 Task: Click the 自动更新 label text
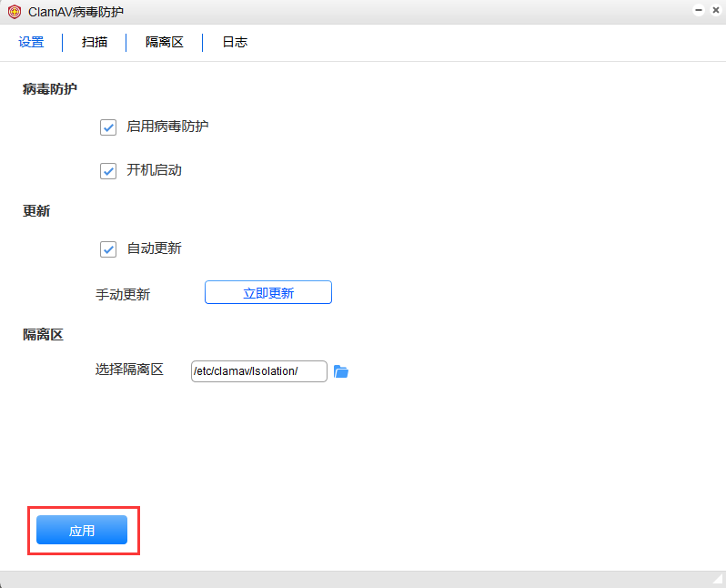(154, 248)
